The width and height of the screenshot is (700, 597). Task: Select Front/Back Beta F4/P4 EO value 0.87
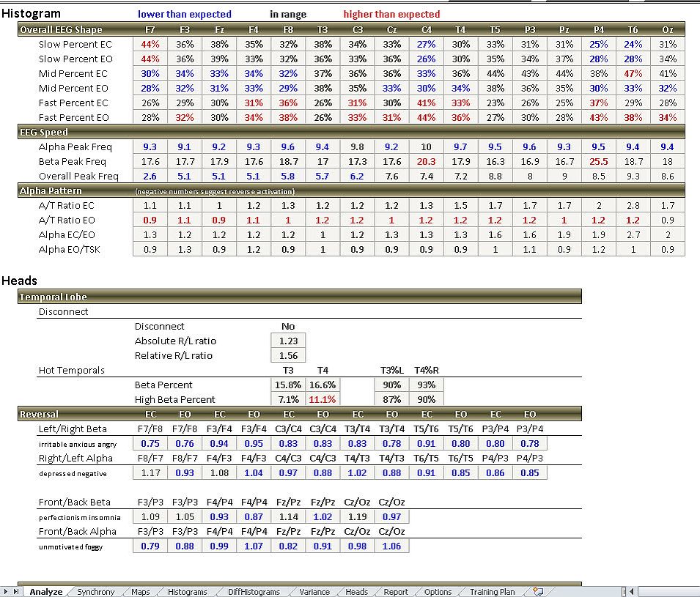(x=254, y=517)
